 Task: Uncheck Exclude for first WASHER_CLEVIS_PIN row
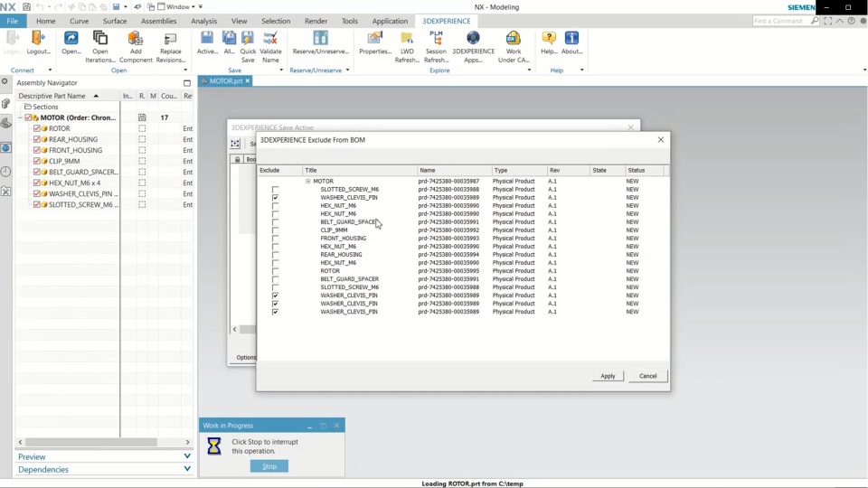pyautogui.click(x=275, y=198)
